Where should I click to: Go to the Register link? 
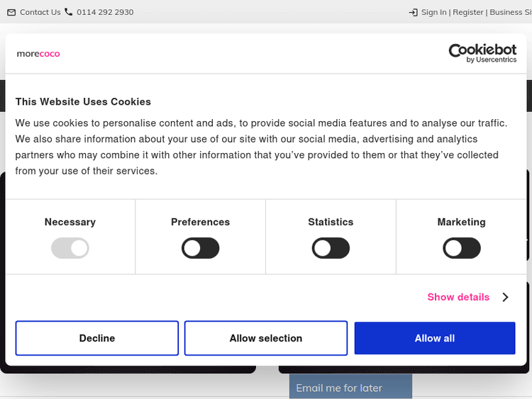pyautogui.click(x=468, y=12)
